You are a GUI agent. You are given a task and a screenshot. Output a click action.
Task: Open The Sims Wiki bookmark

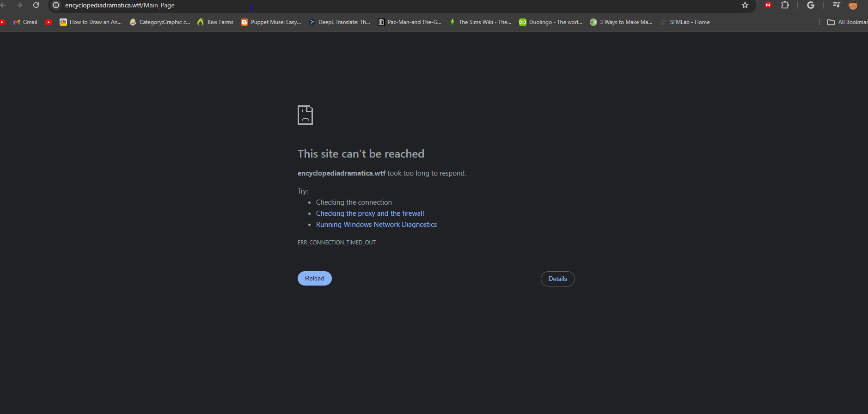point(481,22)
